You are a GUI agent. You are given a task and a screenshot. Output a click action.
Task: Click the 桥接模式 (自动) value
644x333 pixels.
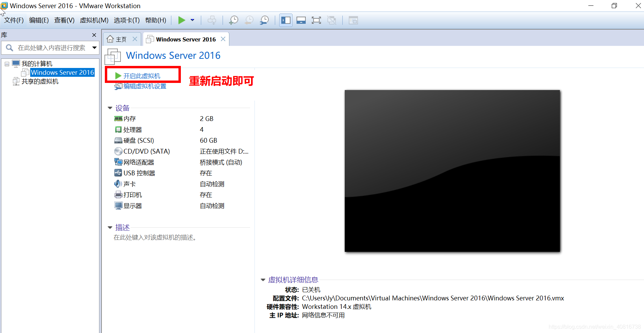click(221, 162)
